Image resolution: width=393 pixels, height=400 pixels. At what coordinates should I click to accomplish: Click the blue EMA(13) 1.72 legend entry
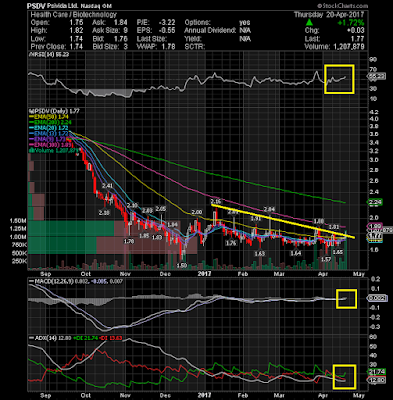49,133
